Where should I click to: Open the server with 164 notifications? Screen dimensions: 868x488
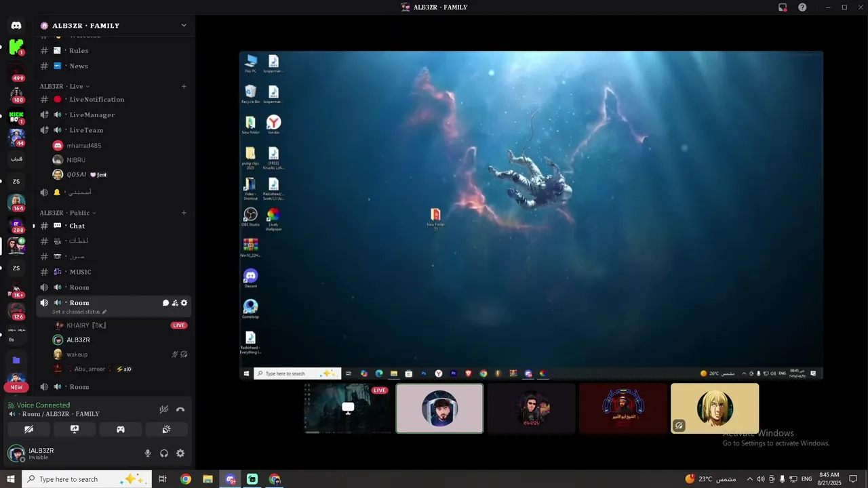(x=16, y=203)
